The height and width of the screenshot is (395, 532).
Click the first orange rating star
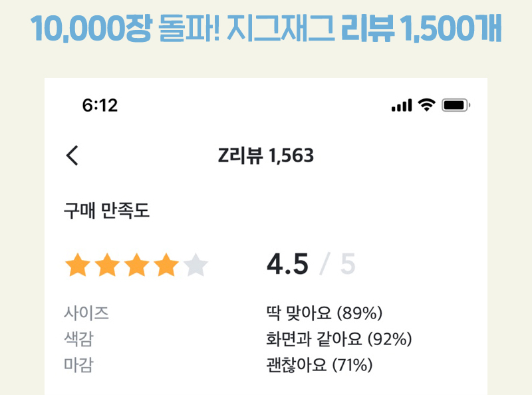pos(78,265)
